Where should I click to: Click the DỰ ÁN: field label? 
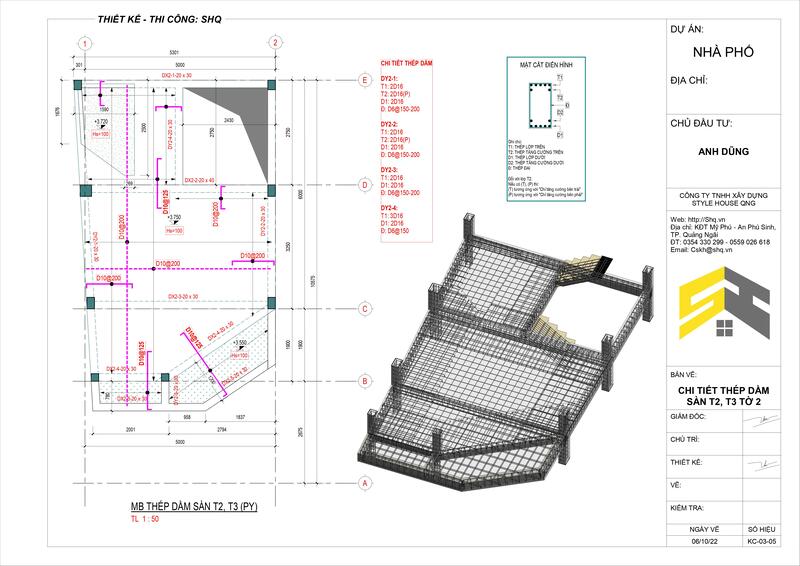[687, 30]
